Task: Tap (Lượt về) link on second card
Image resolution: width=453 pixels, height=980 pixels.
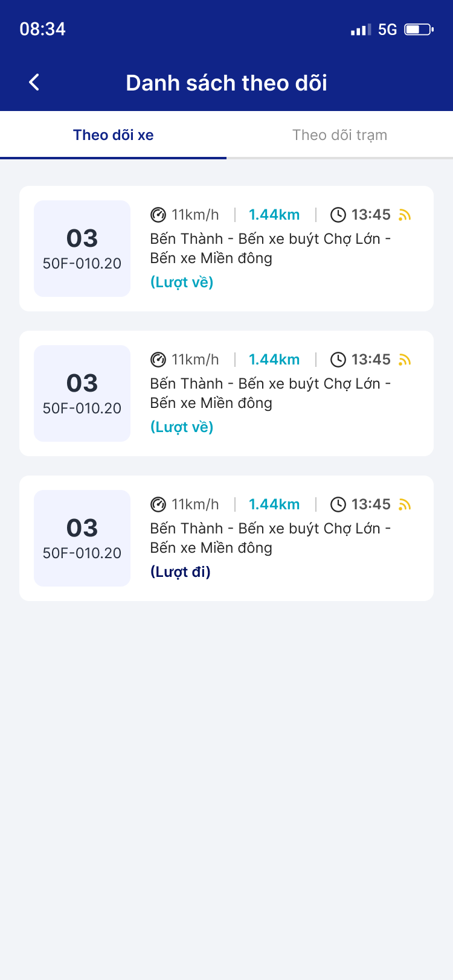Action: click(182, 427)
